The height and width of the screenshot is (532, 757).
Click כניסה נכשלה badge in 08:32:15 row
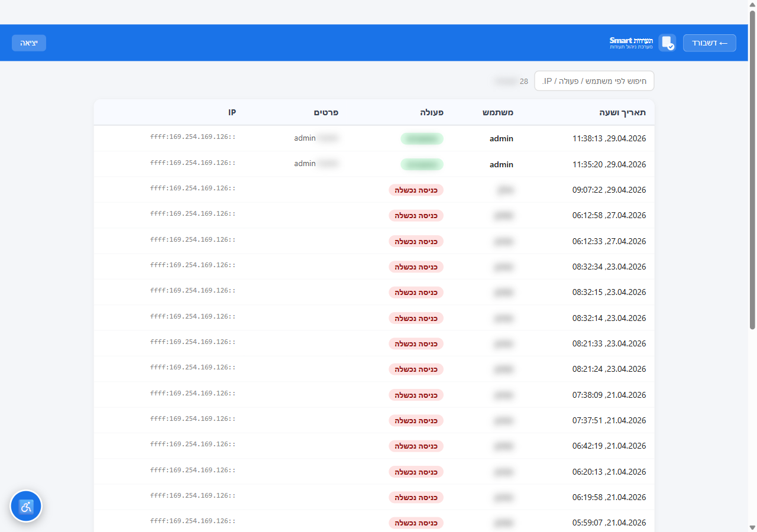(x=416, y=292)
